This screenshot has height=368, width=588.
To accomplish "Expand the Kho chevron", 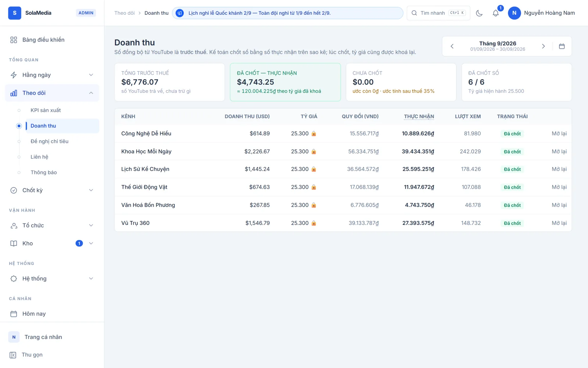I will click(91, 243).
